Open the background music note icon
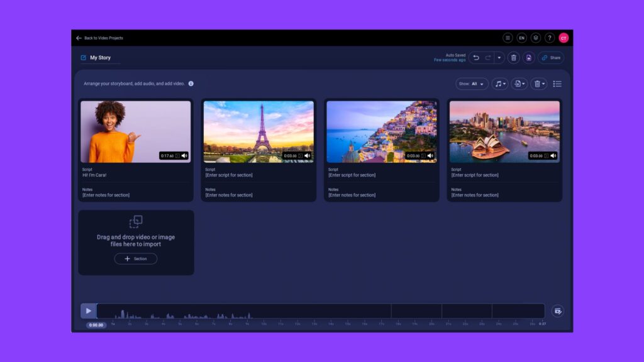This screenshot has width=644, height=362. pyautogui.click(x=499, y=83)
